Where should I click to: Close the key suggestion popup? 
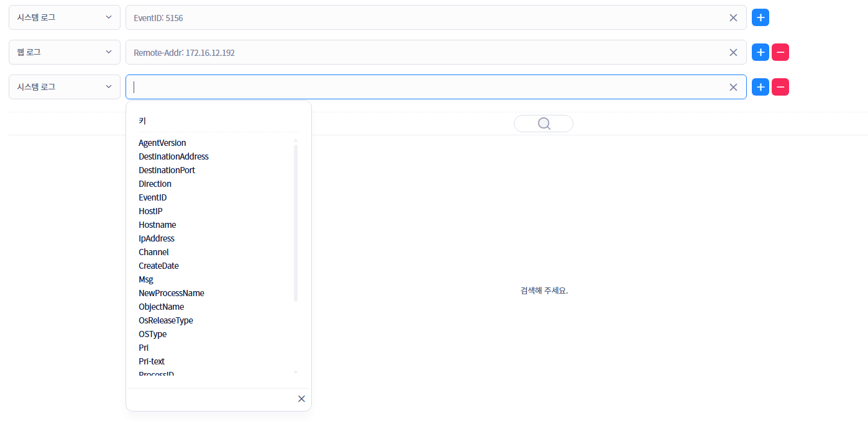[x=301, y=399]
